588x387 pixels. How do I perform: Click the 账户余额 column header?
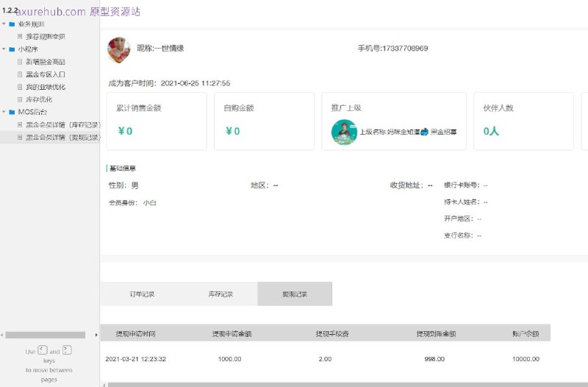click(x=526, y=334)
